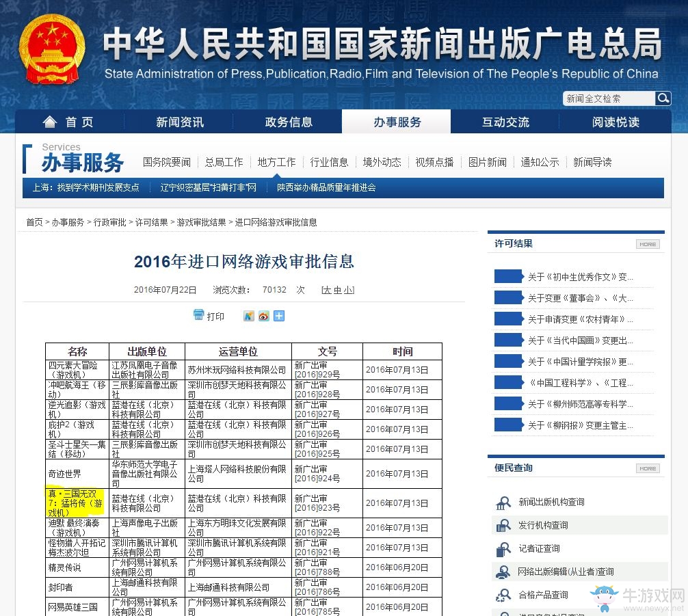Click the 新闻出版机构查询 icon
This screenshot has height=616, width=688.
click(x=503, y=503)
